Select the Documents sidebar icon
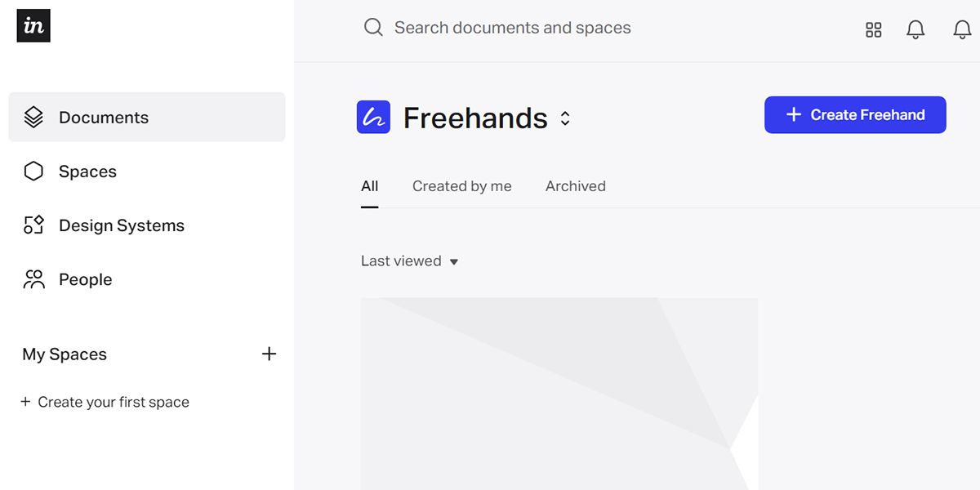Screen dimensions: 980x490 point(33,117)
